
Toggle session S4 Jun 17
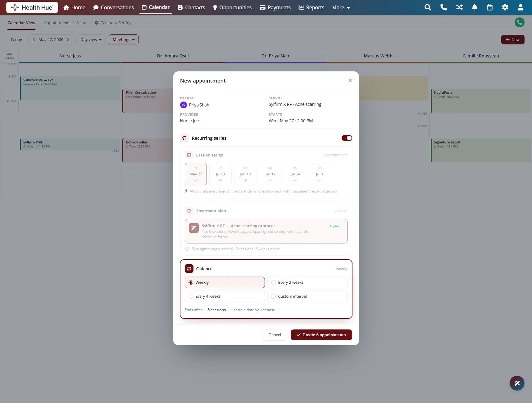pyautogui.click(x=270, y=174)
